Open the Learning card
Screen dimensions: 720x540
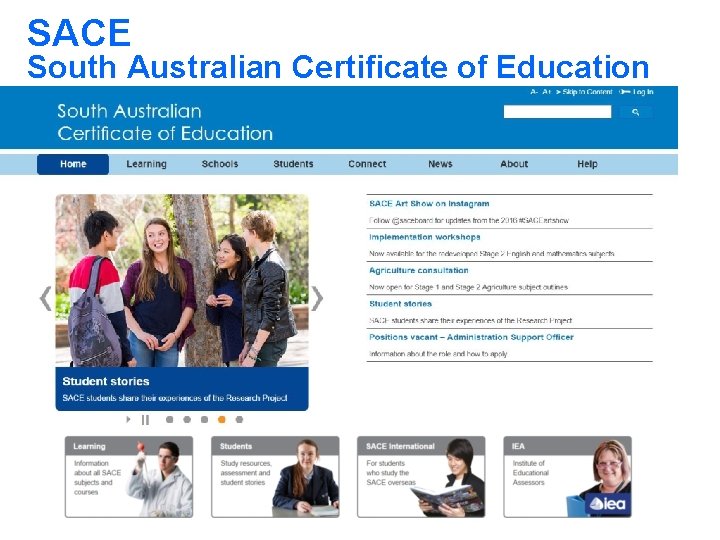click(129, 477)
